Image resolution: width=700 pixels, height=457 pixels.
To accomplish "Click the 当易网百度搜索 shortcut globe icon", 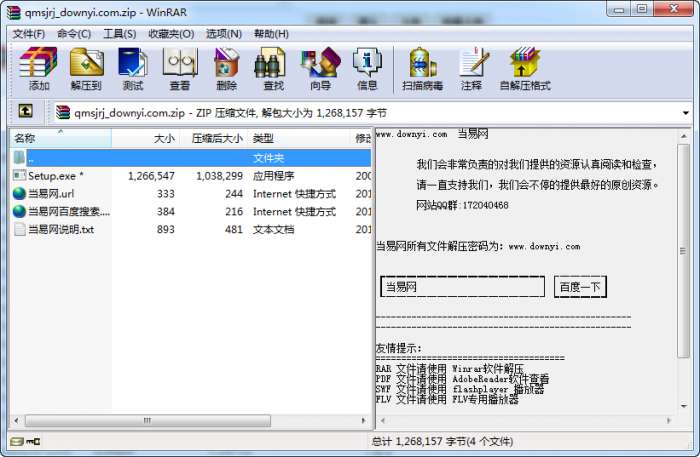I will (x=19, y=211).
